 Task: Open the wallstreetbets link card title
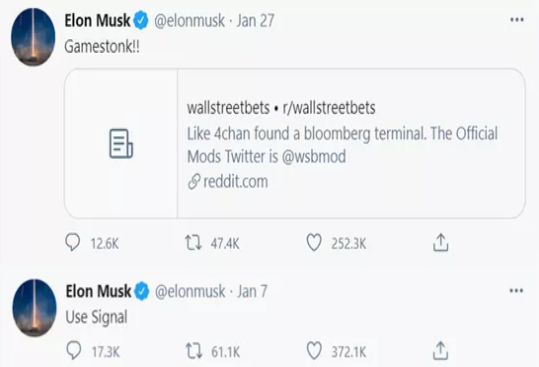tap(281, 108)
